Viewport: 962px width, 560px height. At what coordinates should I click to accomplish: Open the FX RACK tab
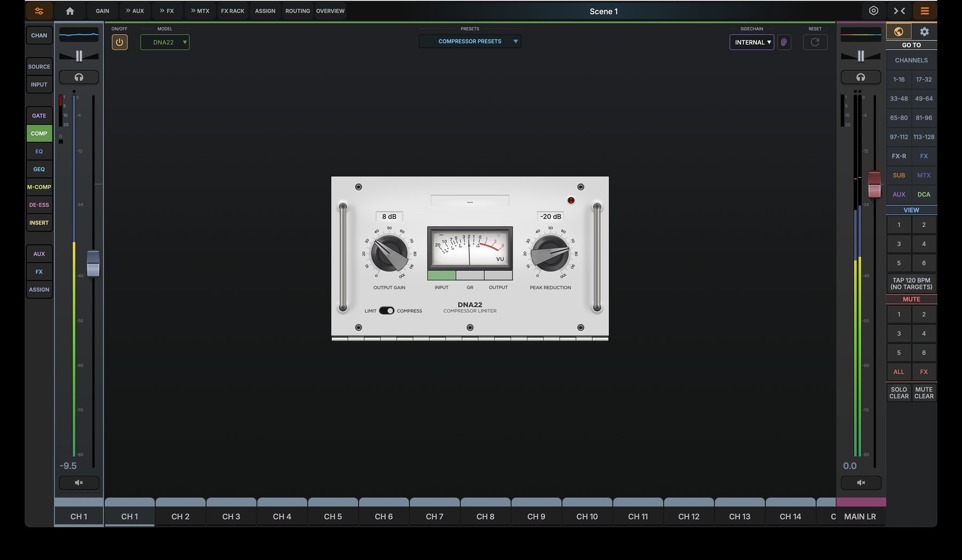point(232,11)
